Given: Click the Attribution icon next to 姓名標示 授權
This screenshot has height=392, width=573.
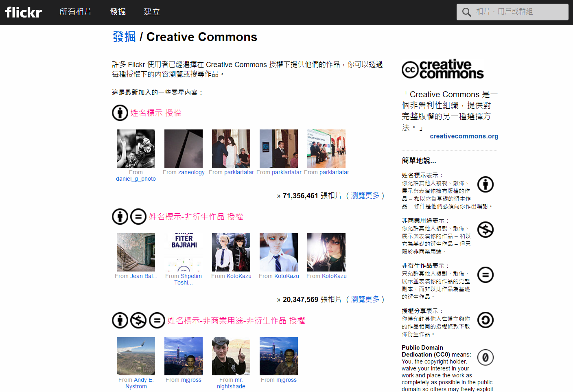Looking at the screenshot, I should tap(120, 113).
